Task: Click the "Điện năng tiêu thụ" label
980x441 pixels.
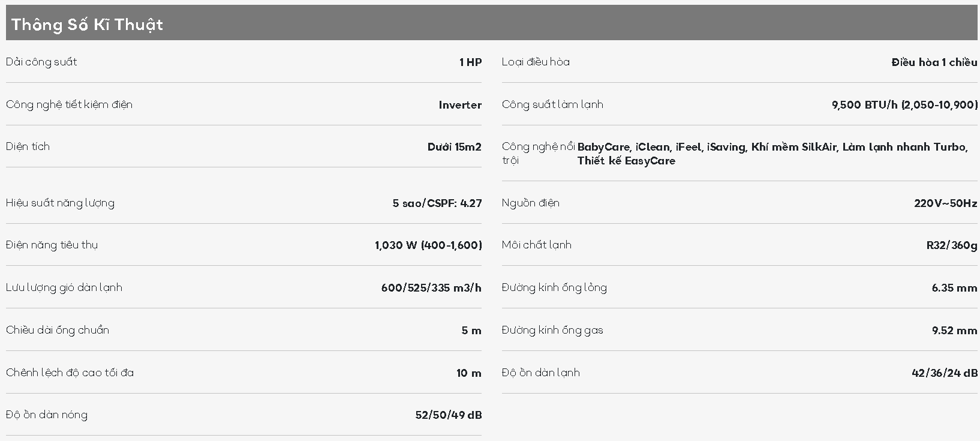Action: [x=52, y=245]
